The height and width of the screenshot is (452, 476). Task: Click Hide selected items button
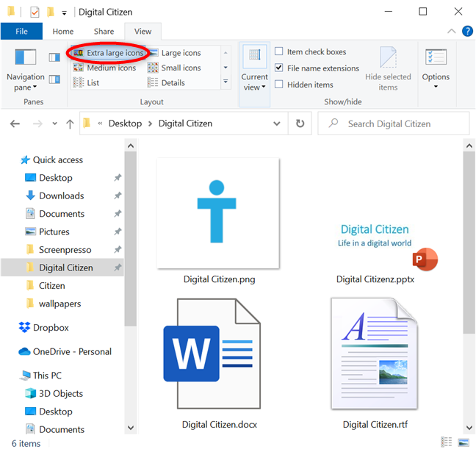(388, 69)
